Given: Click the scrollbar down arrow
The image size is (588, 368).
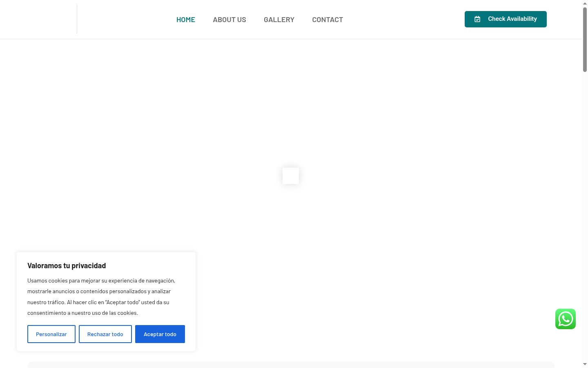Looking at the screenshot, I should tap(585, 364).
